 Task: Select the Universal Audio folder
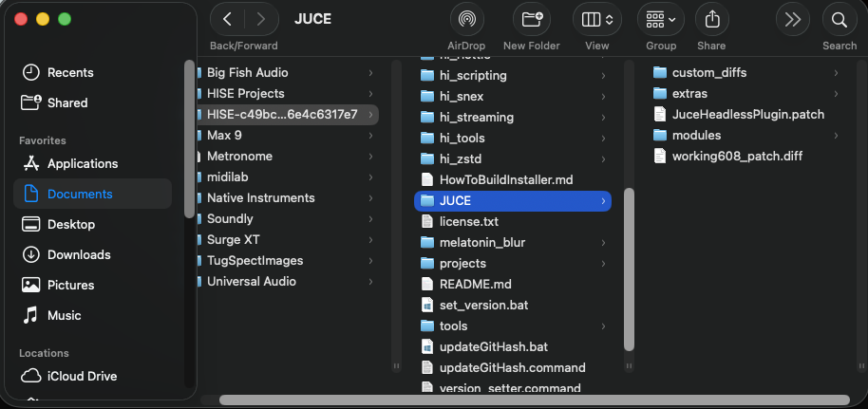(288, 281)
